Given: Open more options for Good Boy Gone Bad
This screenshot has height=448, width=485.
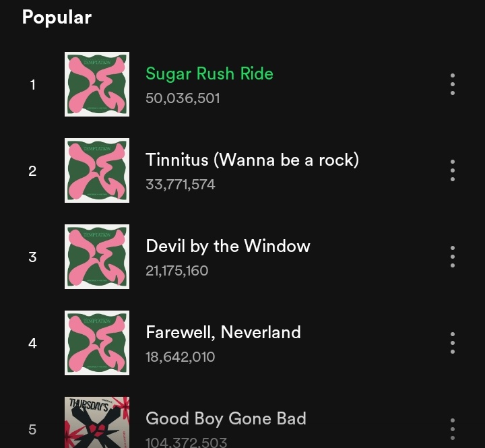Looking at the screenshot, I should pos(452,429).
